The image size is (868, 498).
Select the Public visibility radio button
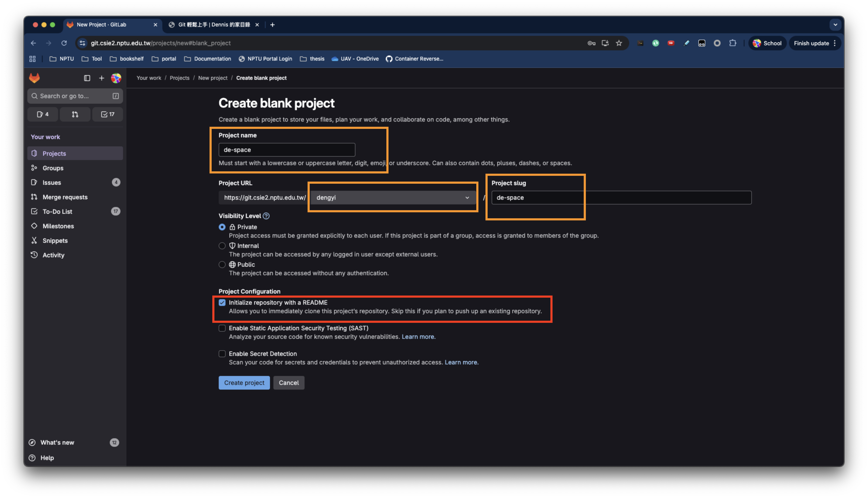(222, 264)
